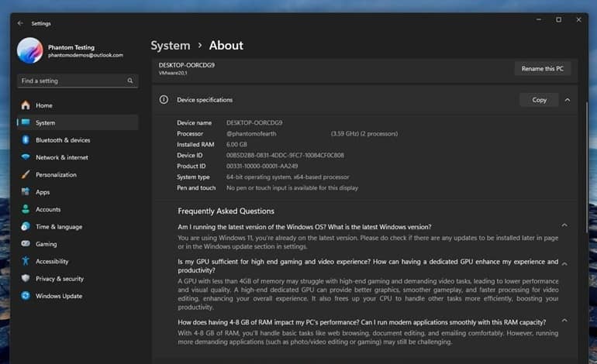Click the 4-8 GB RAM FAQ question text
597x364 pixels.
click(362, 322)
